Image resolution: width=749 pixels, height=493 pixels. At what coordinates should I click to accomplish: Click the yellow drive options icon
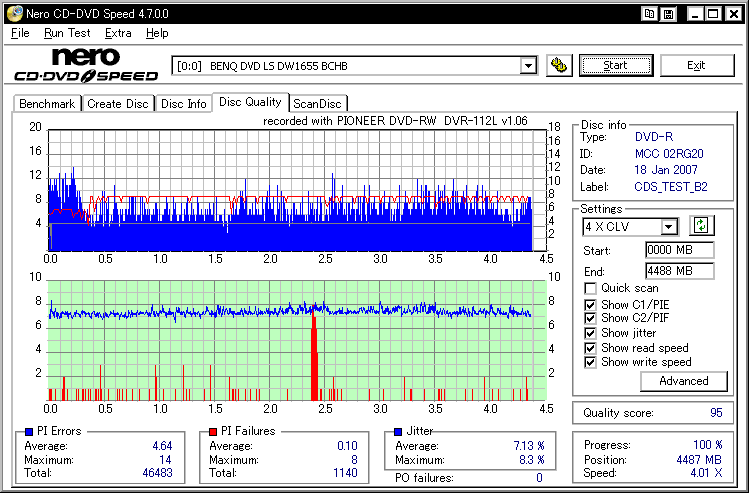click(560, 66)
